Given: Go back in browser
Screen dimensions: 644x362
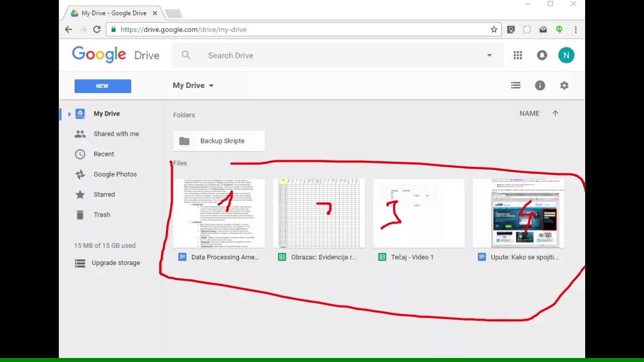Looking at the screenshot, I should (x=68, y=30).
